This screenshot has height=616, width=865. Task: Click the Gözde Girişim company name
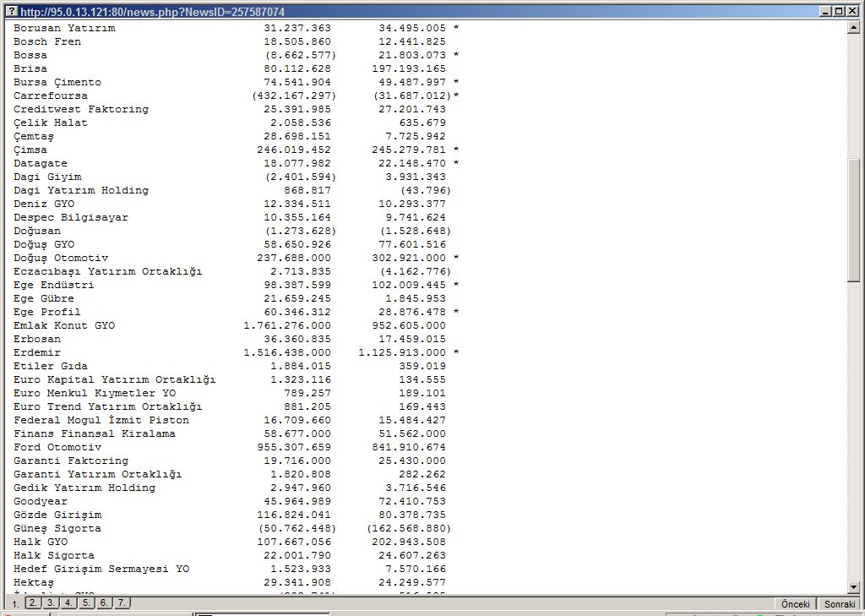(x=57, y=515)
